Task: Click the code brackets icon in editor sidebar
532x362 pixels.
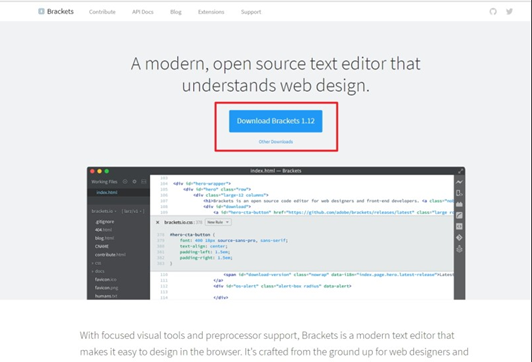Action: tap(459, 226)
